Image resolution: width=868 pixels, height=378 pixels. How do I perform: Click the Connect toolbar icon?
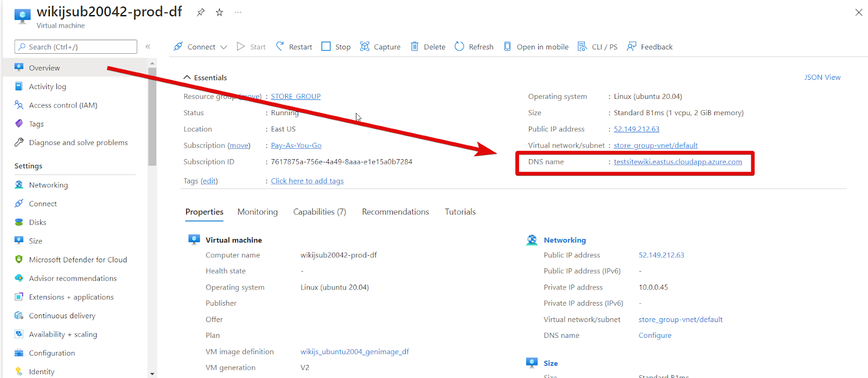point(178,47)
